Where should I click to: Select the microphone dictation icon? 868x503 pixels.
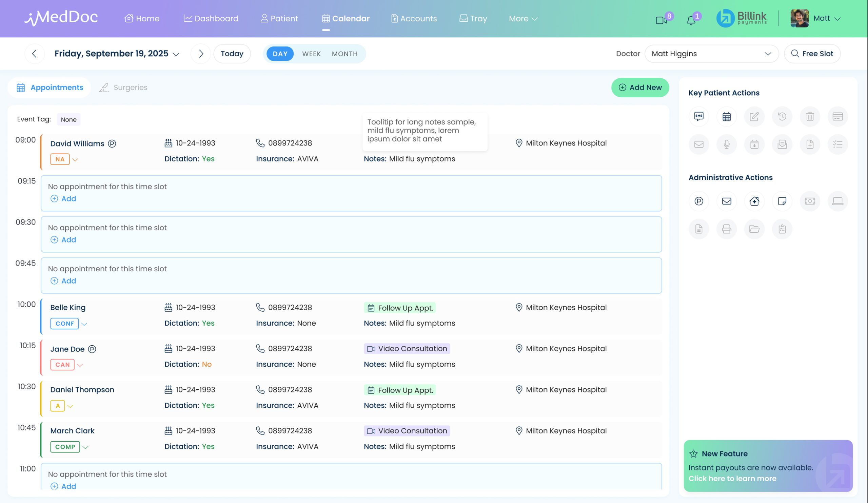click(x=727, y=144)
